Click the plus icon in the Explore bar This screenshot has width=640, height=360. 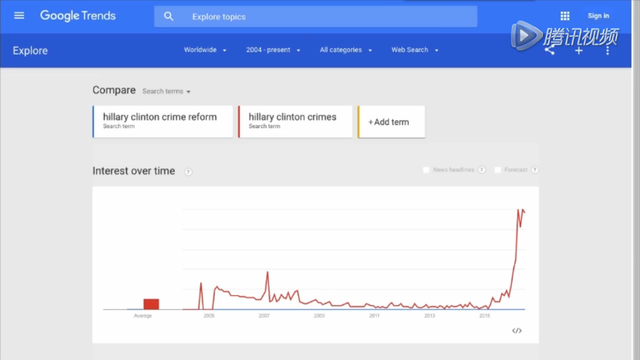(579, 51)
